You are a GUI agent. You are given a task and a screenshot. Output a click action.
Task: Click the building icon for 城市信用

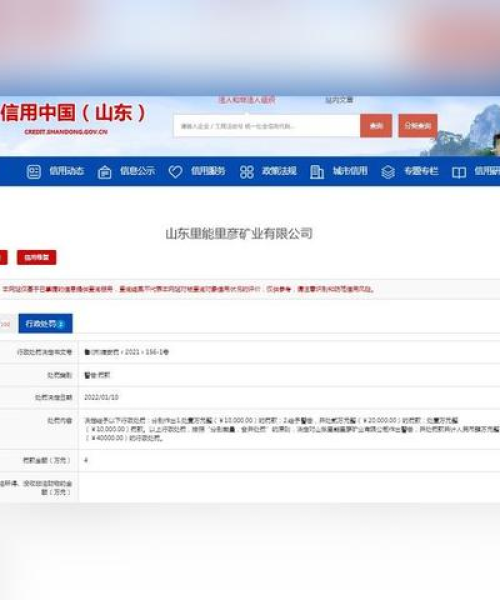point(317,172)
